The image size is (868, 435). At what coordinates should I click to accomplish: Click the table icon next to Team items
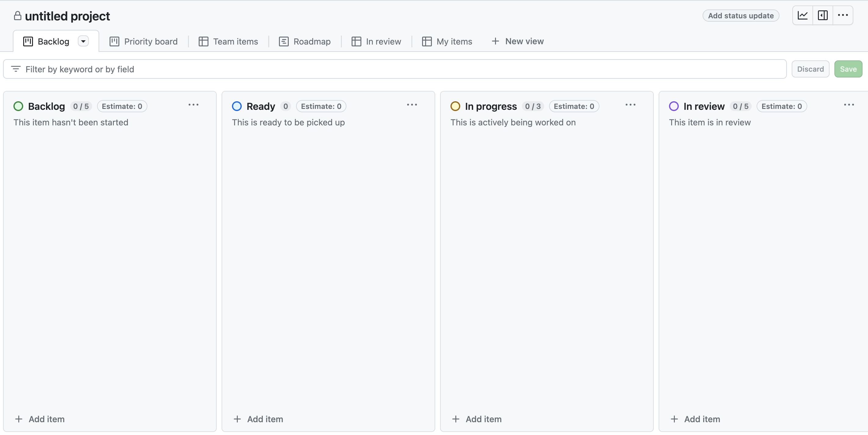click(x=204, y=41)
